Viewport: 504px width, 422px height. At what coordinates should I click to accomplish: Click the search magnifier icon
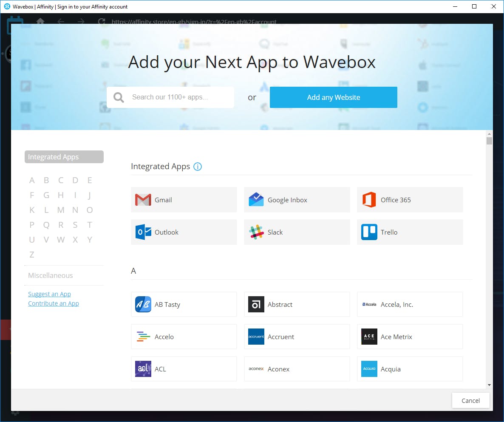point(118,97)
